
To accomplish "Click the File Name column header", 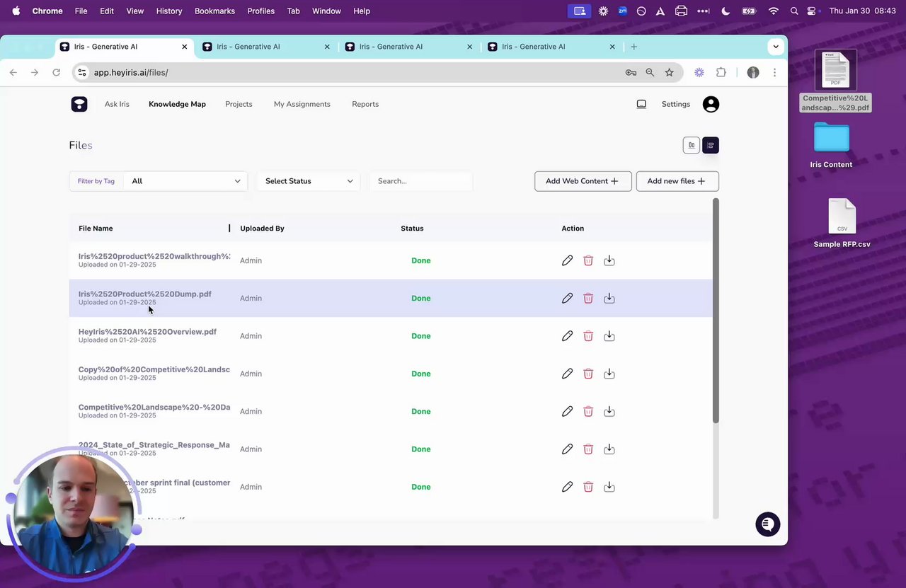I will pyautogui.click(x=96, y=229).
